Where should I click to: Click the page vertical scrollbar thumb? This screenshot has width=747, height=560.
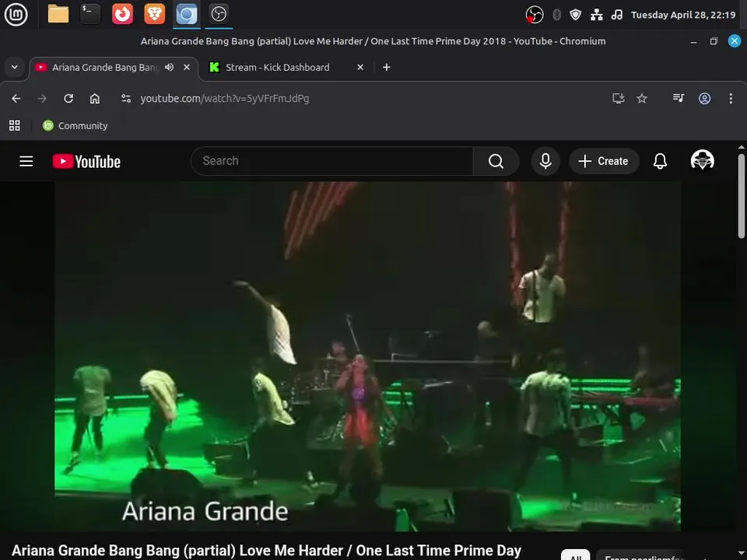point(742,196)
